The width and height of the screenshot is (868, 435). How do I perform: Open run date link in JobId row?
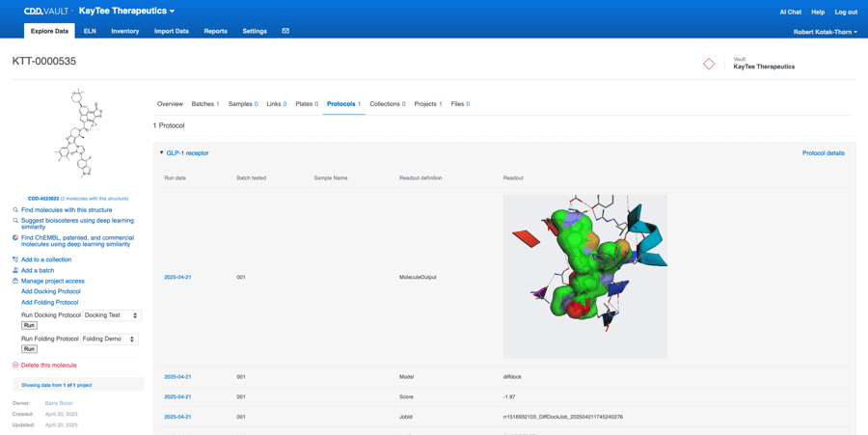pos(177,417)
